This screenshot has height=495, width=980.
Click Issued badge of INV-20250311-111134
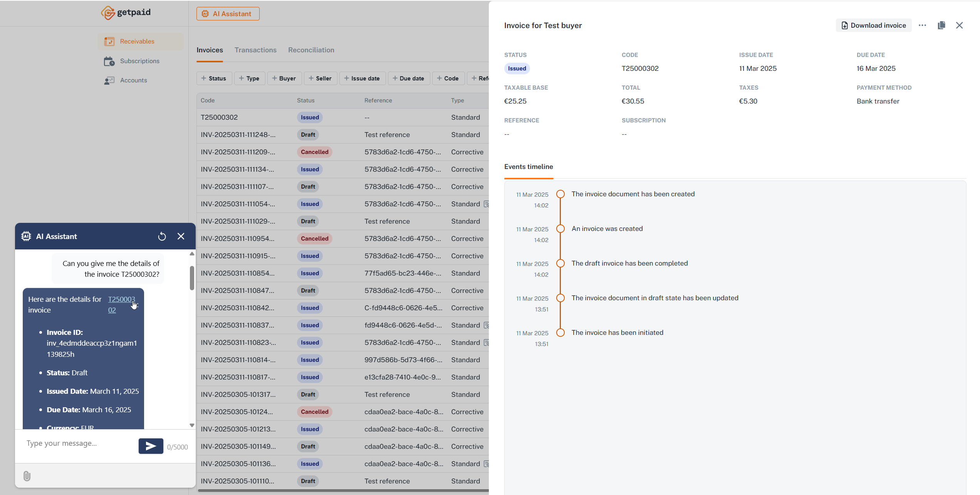pos(310,169)
